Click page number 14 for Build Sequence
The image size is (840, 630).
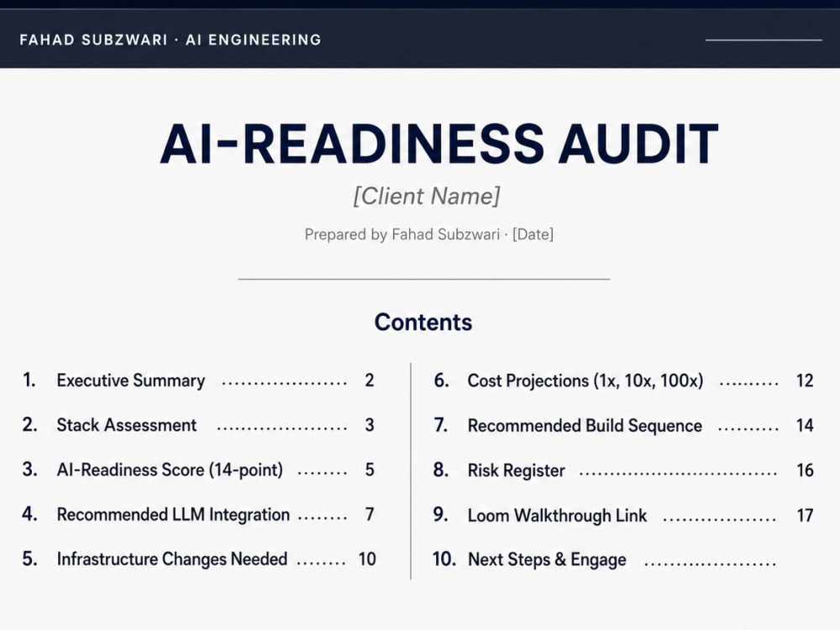805,425
